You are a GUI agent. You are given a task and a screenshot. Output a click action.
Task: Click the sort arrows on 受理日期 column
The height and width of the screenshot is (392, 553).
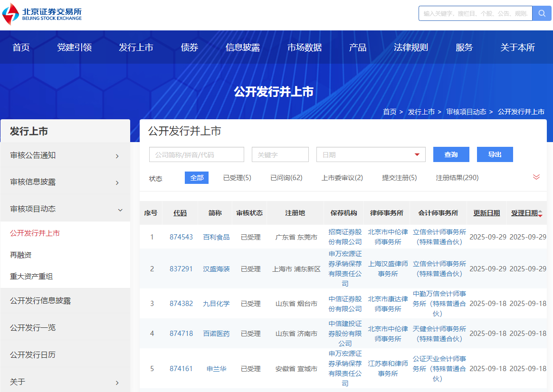[540, 213]
